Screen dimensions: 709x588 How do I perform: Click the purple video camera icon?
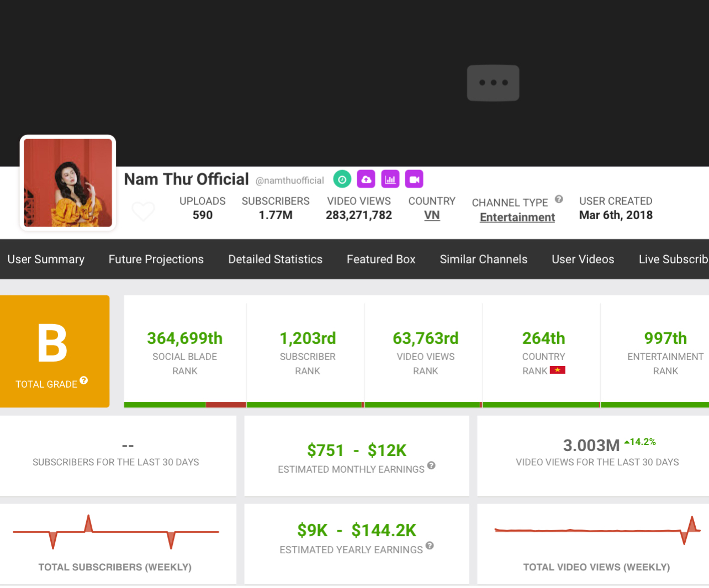(414, 179)
